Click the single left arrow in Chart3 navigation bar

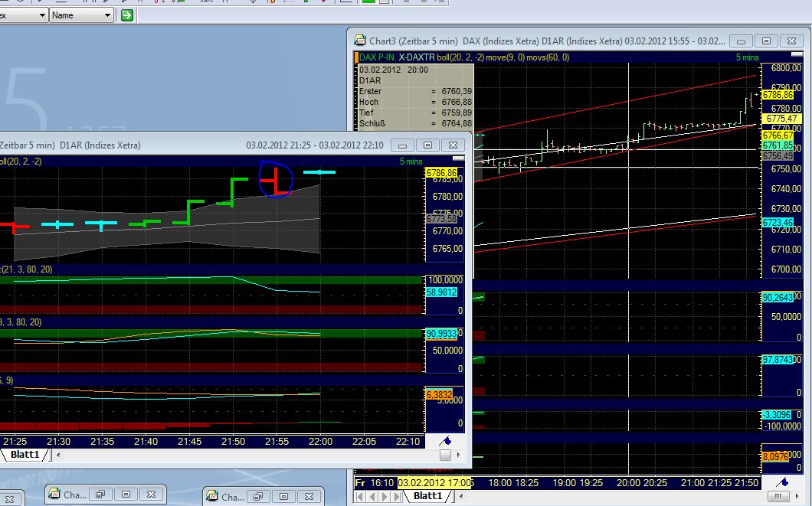[373, 496]
